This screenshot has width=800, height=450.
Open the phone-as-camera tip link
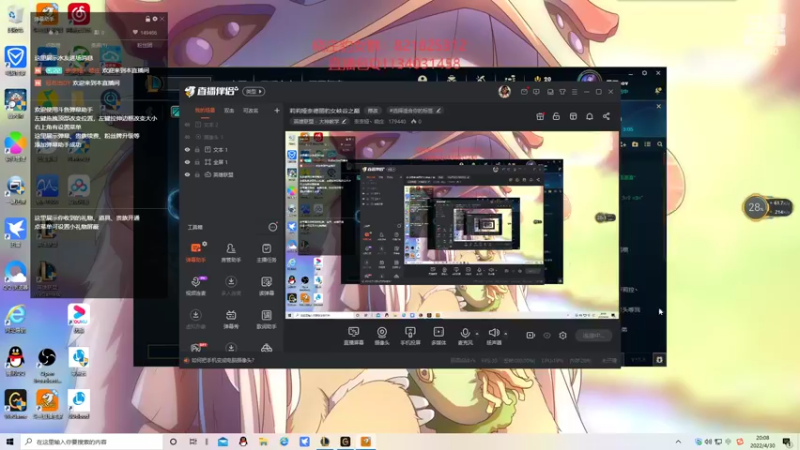(x=222, y=360)
